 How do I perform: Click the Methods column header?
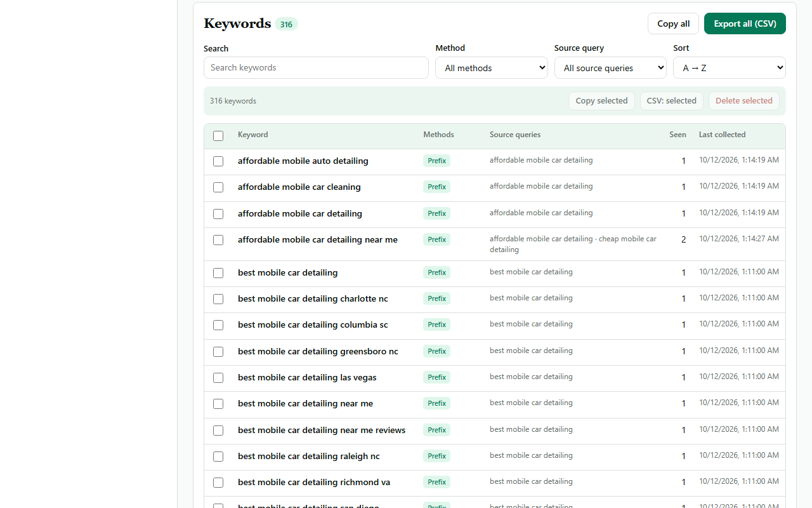[438, 135]
